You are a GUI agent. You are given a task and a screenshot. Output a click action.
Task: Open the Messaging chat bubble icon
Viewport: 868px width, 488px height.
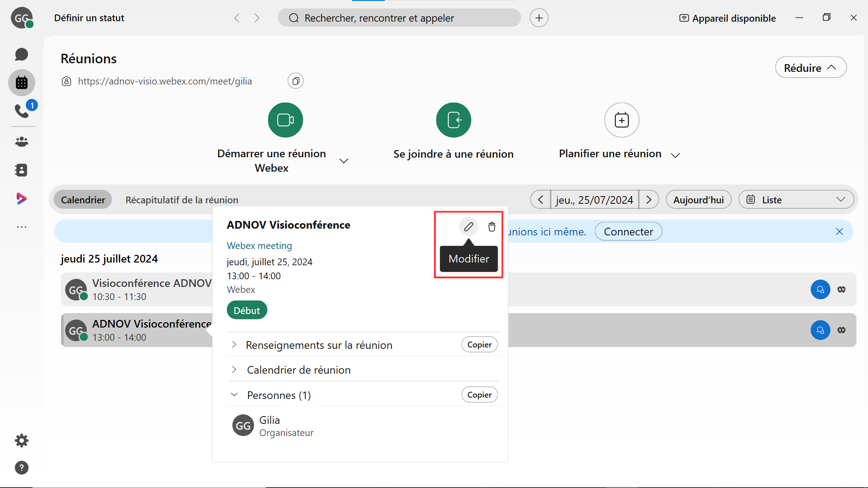21,55
